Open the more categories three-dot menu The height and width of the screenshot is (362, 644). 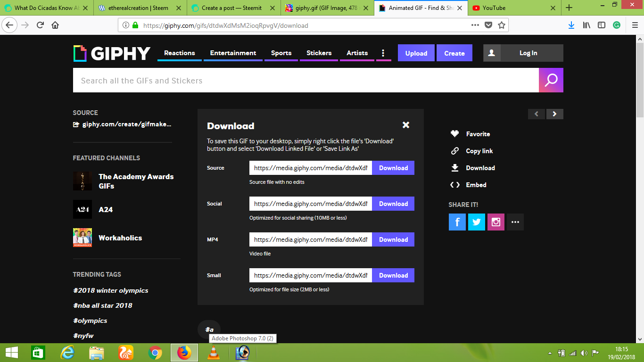point(383,53)
